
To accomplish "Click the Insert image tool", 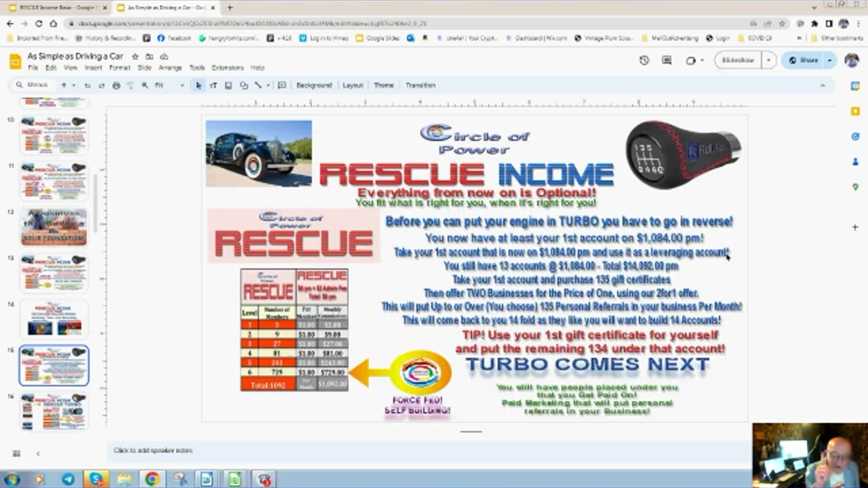I will (x=228, y=85).
